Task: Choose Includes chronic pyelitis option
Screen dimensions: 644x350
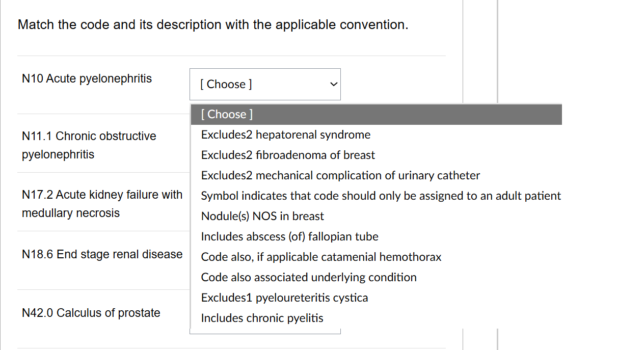Action: 262,318
